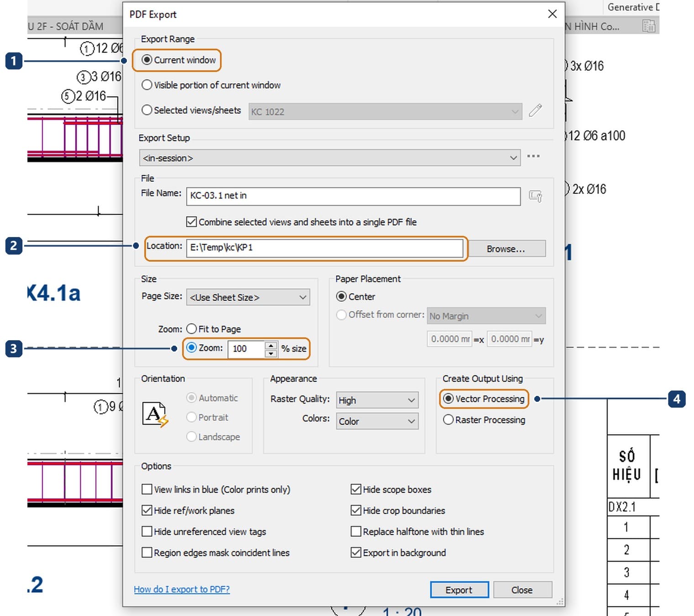
Task: Click the DX2.1 cell in the schedule table
Action: coord(633,507)
